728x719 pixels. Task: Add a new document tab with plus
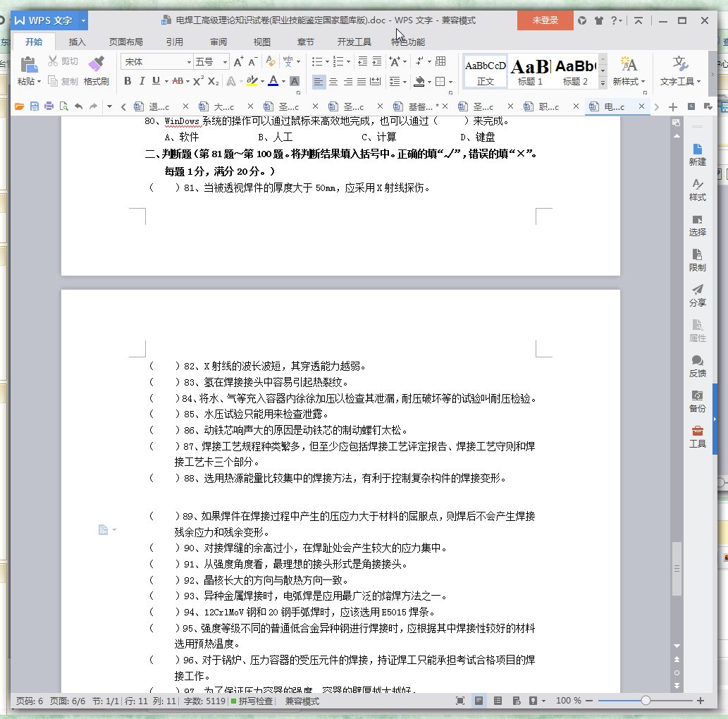(x=672, y=107)
